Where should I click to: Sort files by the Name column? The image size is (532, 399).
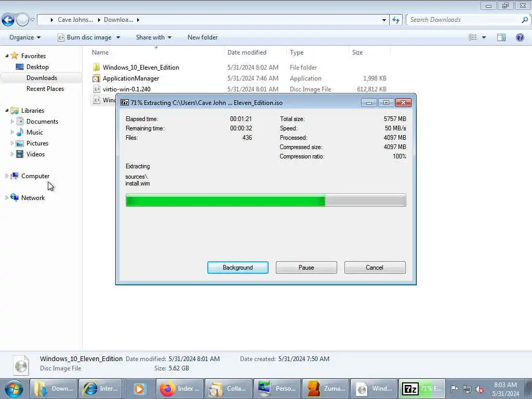[156, 52]
